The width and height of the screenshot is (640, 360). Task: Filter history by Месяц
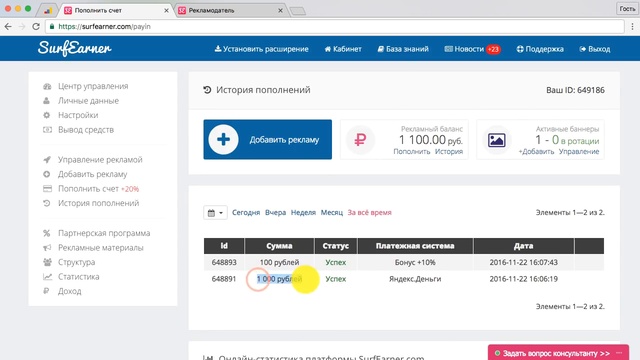click(332, 213)
